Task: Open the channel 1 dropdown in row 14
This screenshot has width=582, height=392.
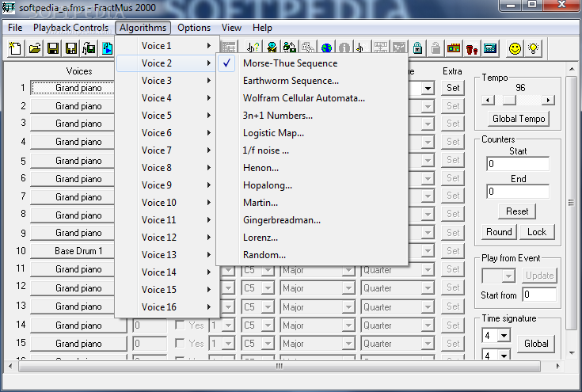Action: click(x=229, y=325)
